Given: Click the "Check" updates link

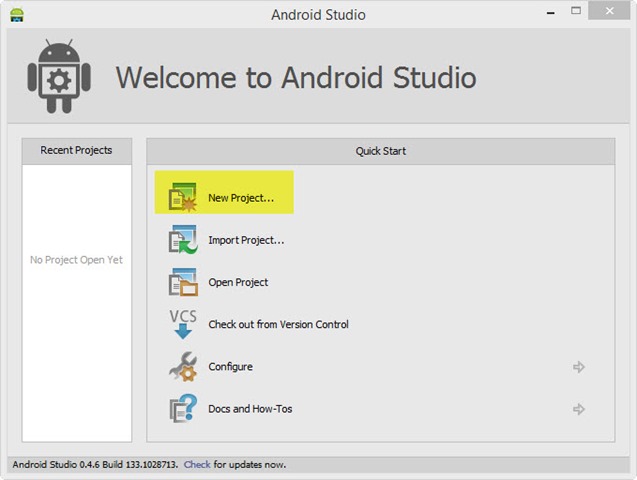Looking at the screenshot, I should [x=197, y=465].
